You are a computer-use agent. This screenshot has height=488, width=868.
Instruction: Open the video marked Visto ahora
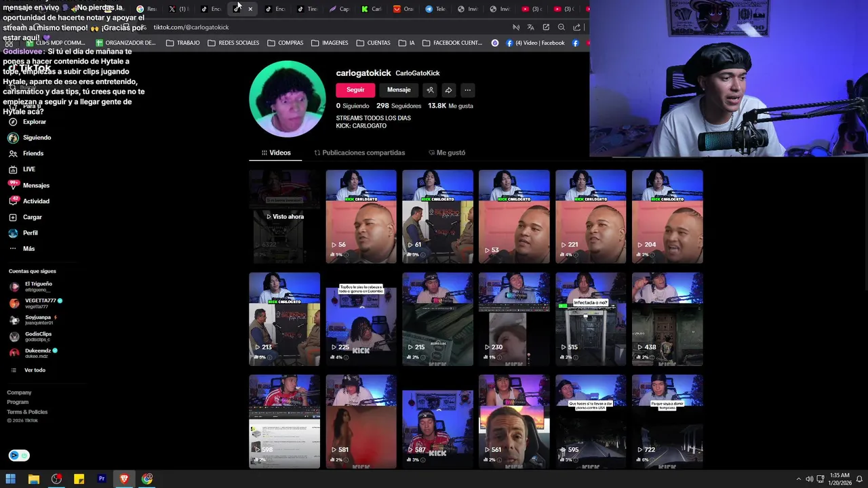(284, 217)
